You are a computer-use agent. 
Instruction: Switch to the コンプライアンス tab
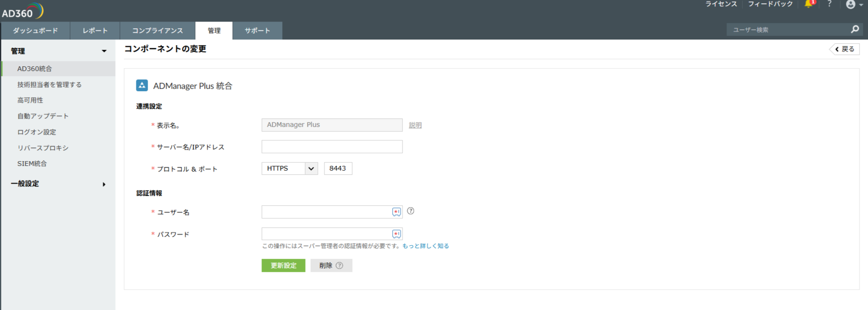(x=158, y=31)
